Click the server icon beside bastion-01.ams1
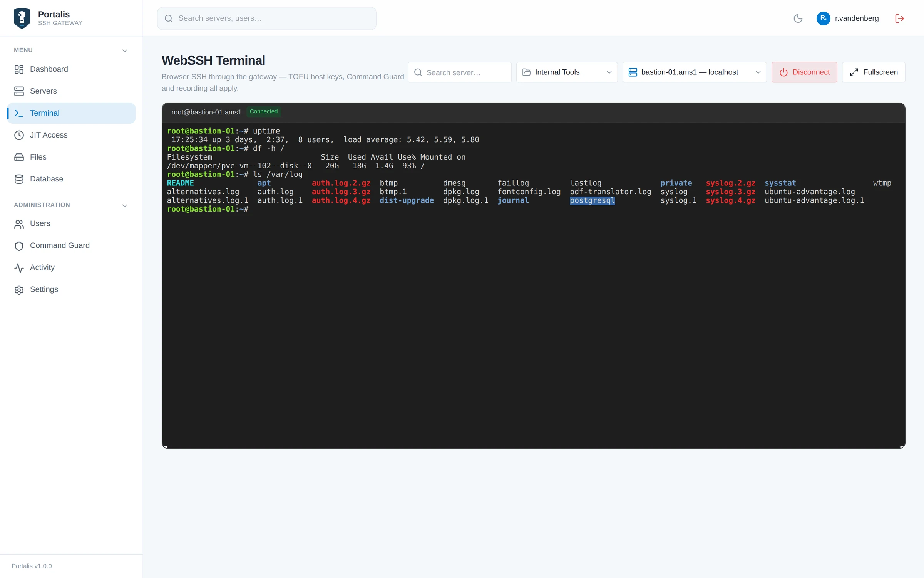Image resolution: width=924 pixels, height=578 pixels. pos(633,72)
